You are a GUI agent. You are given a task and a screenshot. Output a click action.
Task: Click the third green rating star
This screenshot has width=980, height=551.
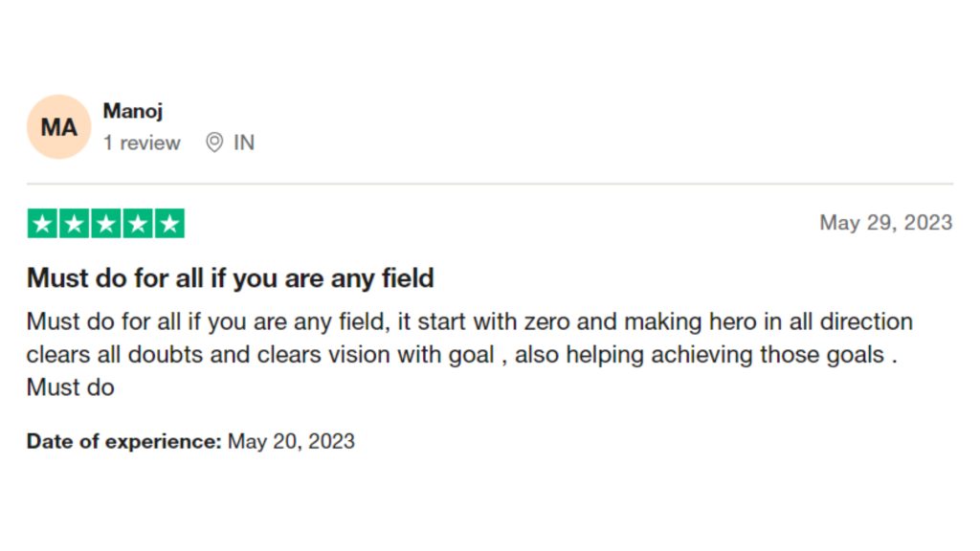click(106, 224)
